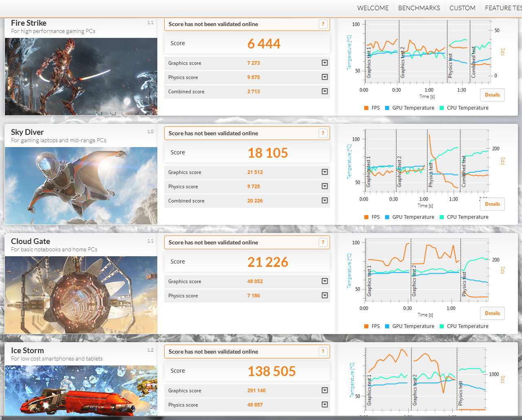Viewport: 522px width, 420px height.
Task: Click Sky Diver physics score value 9 725
Action: [x=253, y=187]
